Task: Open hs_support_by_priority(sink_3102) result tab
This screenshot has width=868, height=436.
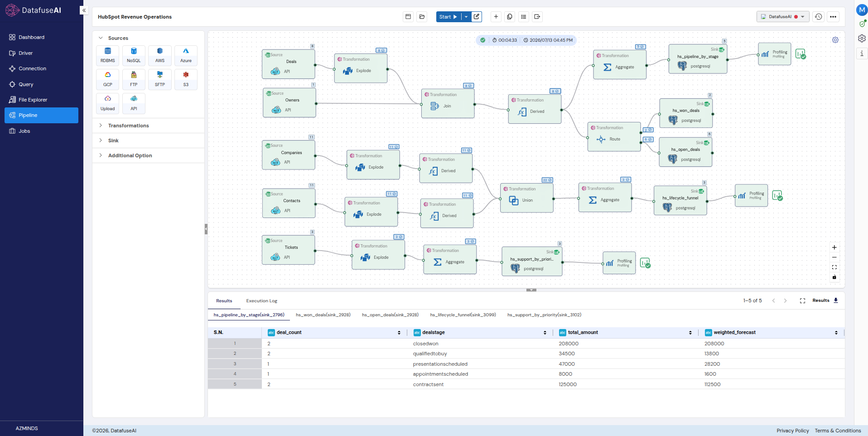Action: pyautogui.click(x=544, y=315)
